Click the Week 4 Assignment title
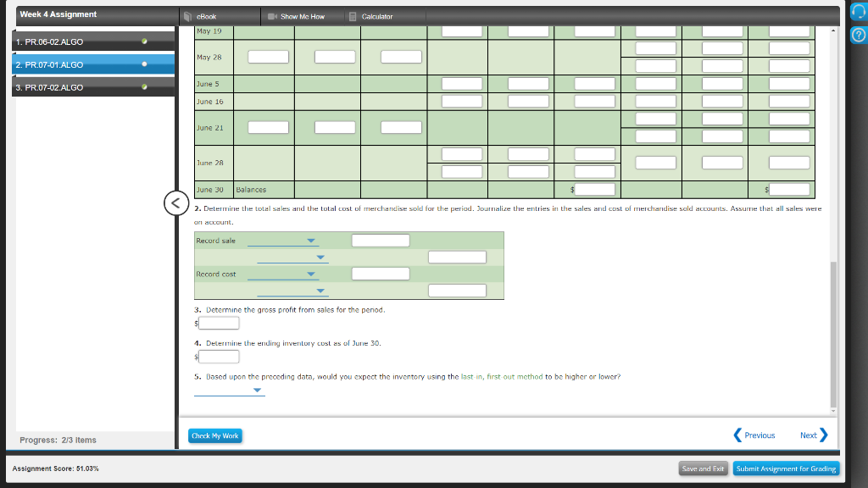The width and height of the screenshot is (868, 488). click(58, 14)
